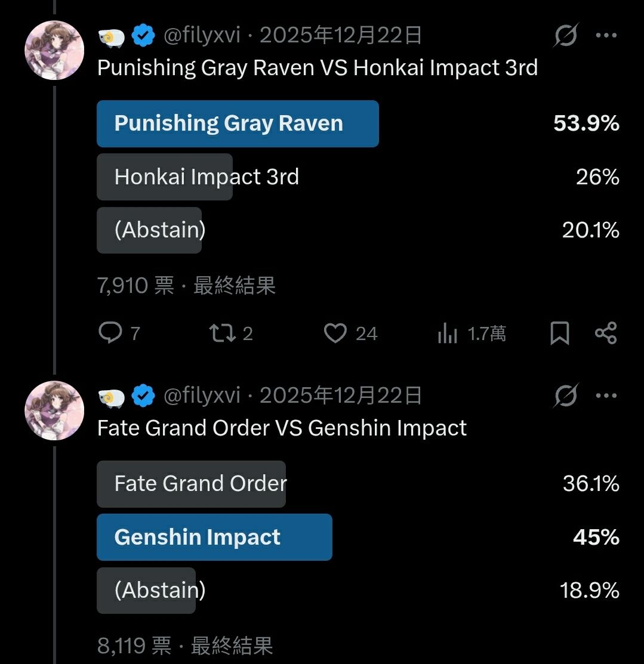Select the Punishing Gray Raven poll result
The height and width of the screenshot is (664, 644).
click(x=238, y=123)
